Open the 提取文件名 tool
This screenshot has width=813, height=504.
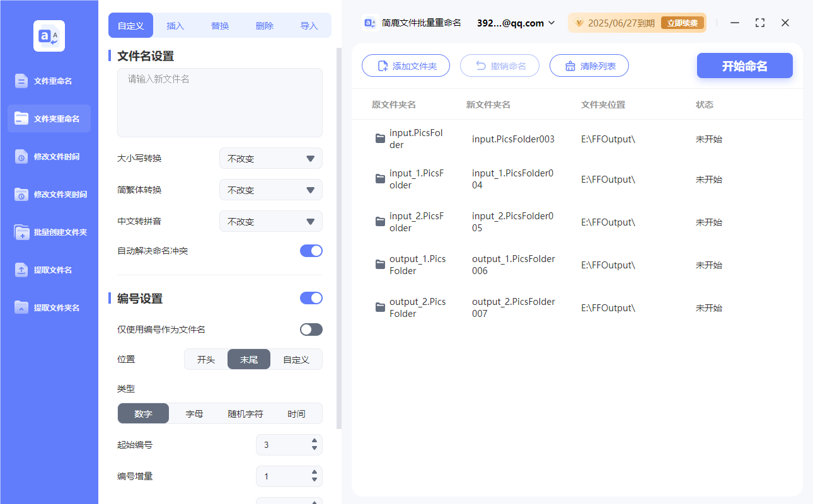coord(49,270)
